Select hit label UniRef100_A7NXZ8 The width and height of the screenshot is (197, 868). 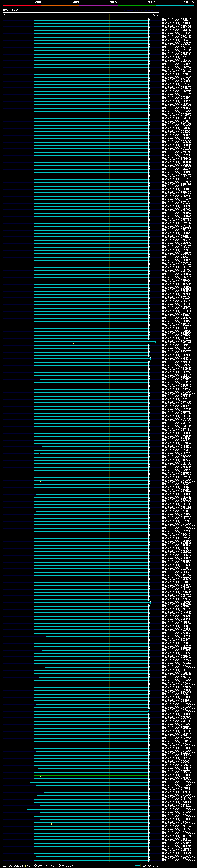(177, 454)
